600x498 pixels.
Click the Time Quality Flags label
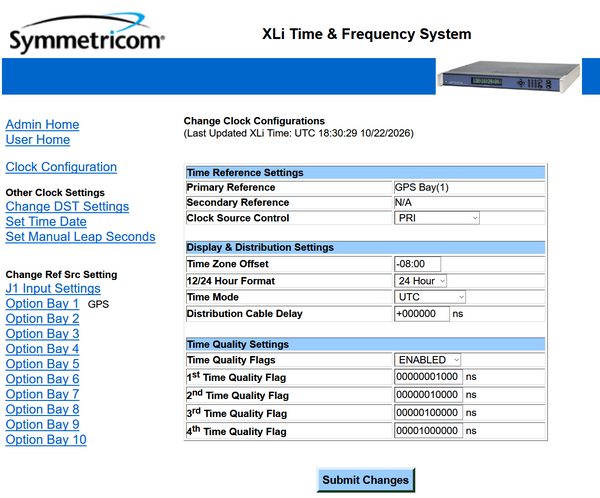click(231, 360)
